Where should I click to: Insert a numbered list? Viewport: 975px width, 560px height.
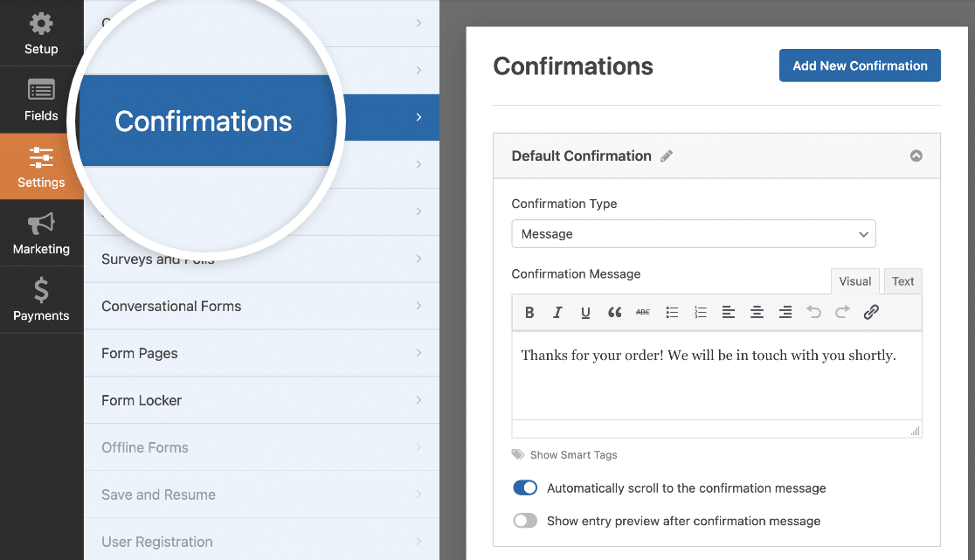(x=700, y=312)
